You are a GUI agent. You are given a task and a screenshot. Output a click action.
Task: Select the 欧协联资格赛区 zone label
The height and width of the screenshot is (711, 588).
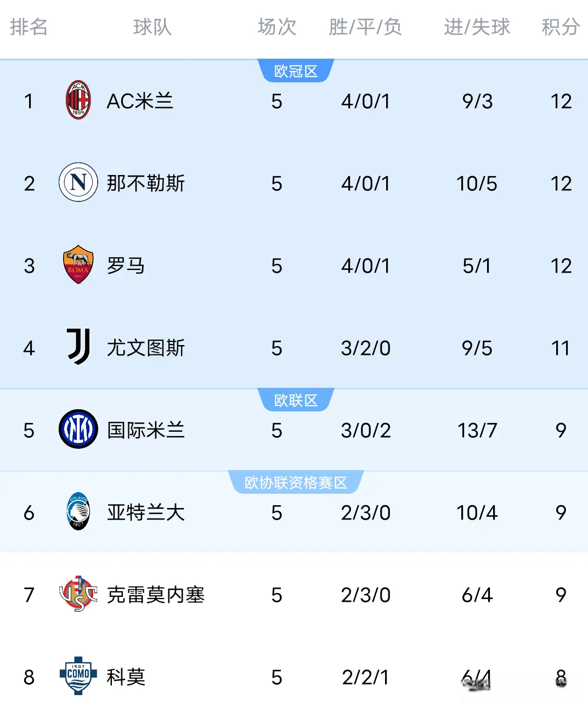click(x=296, y=483)
